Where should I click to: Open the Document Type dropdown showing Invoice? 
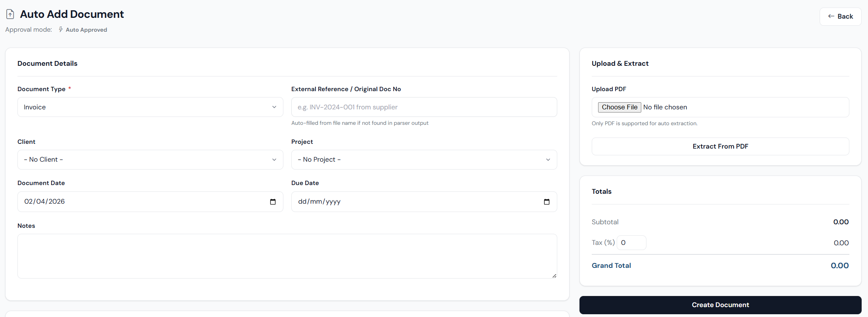tap(150, 107)
